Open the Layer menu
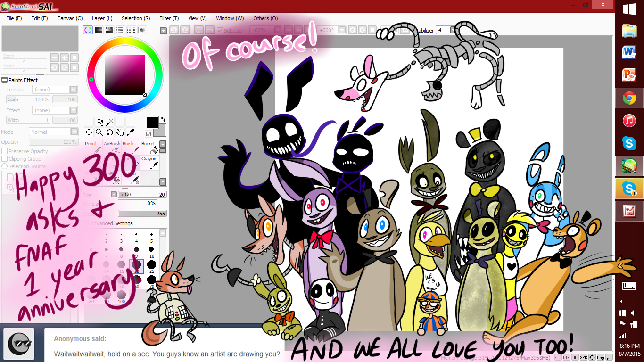The height and width of the screenshot is (362, 644). (102, 18)
